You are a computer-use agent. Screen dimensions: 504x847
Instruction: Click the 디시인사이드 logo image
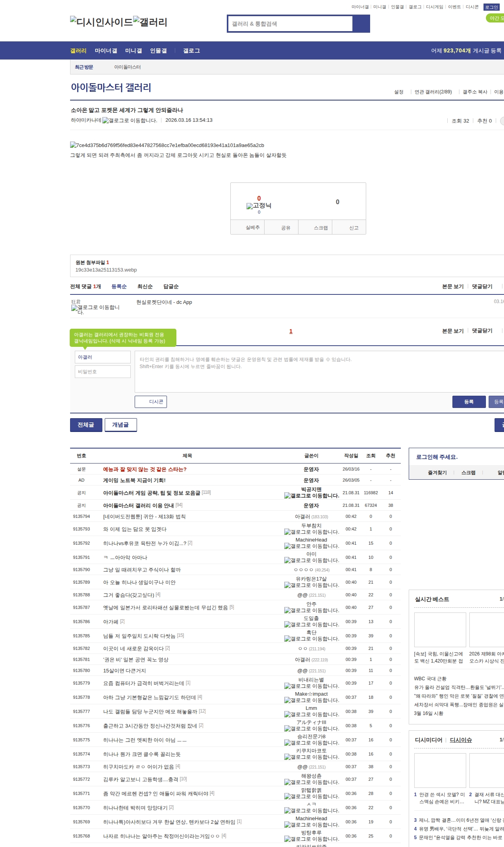click(101, 22)
